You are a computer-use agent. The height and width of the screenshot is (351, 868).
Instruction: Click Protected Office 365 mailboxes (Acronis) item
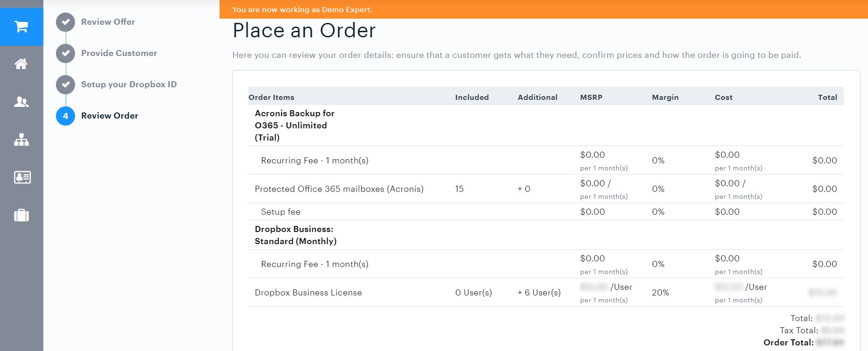(339, 189)
